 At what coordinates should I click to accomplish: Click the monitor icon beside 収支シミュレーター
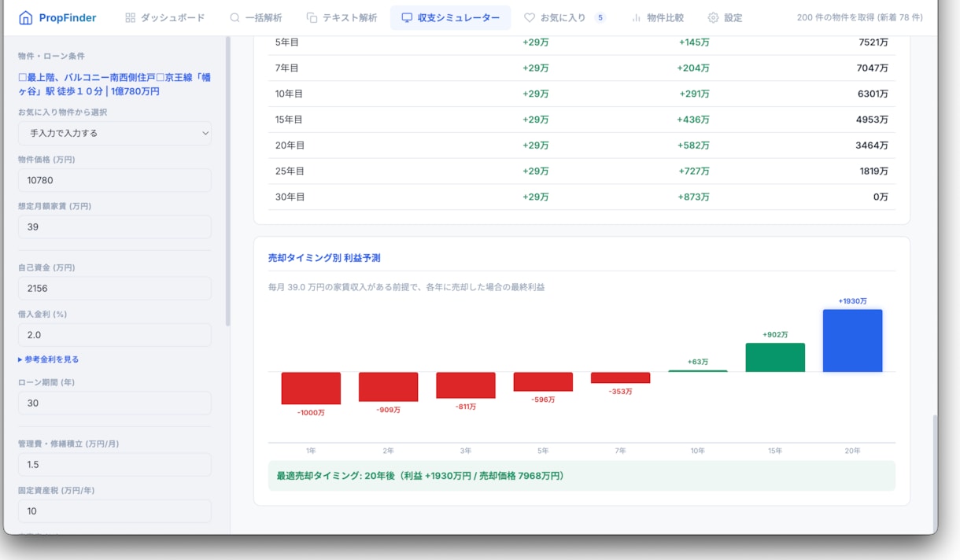(x=406, y=17)
